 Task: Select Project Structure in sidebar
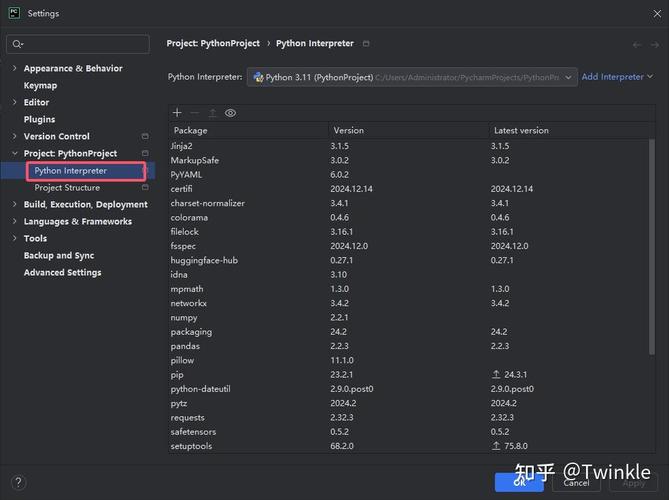tap(67, 188)
